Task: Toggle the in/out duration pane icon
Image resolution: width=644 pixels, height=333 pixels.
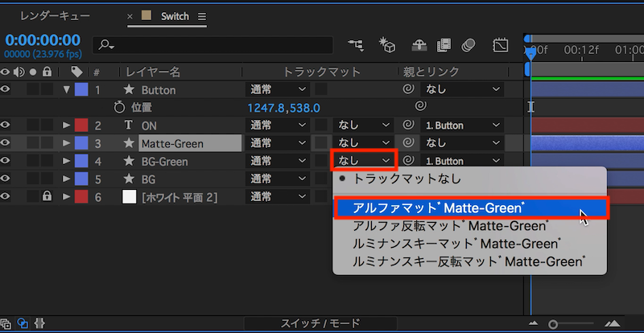Action: click(39, 323)
